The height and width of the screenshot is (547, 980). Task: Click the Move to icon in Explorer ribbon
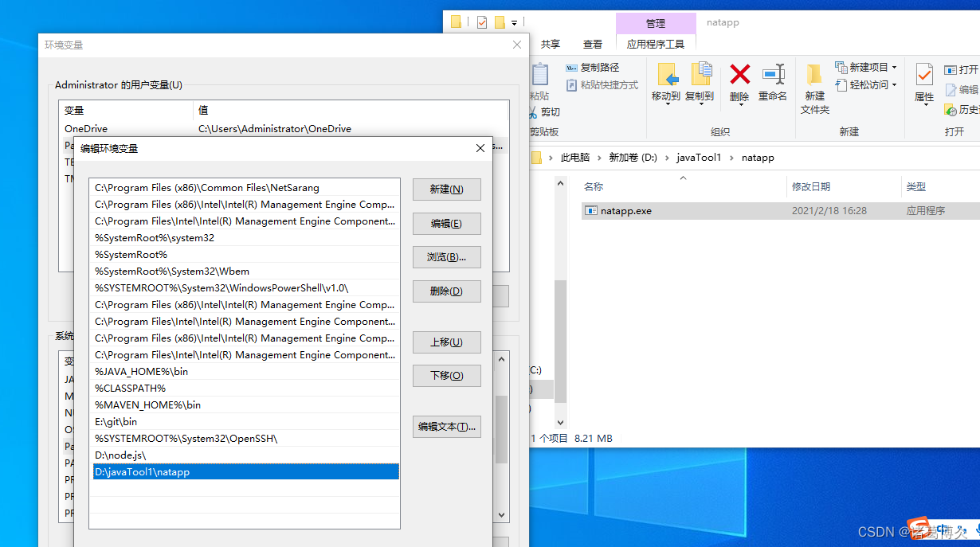[x=667, y=75]
